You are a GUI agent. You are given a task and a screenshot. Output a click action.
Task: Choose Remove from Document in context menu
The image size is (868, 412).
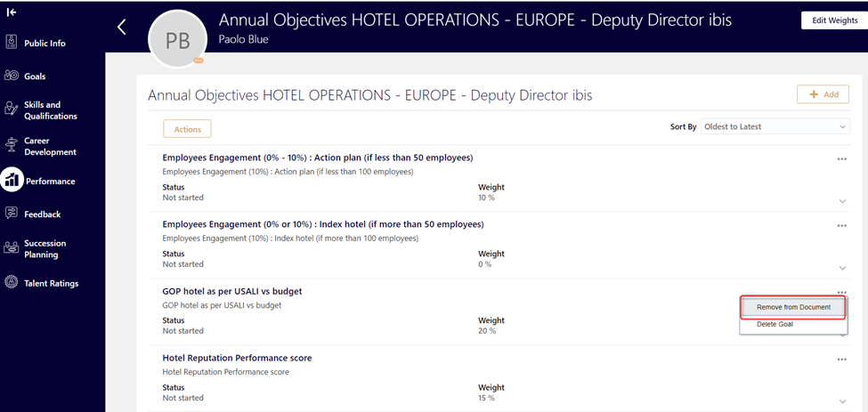coord(793,307)
